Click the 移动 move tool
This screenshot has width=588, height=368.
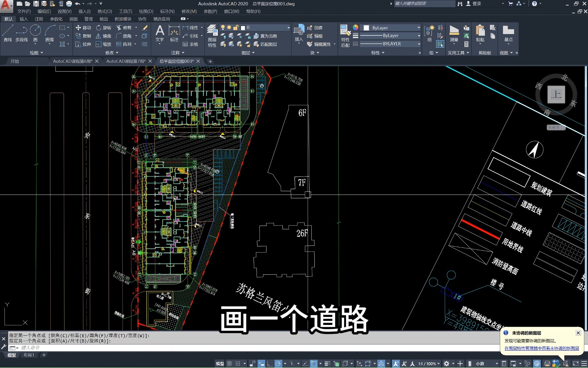[x=83, y=28]
